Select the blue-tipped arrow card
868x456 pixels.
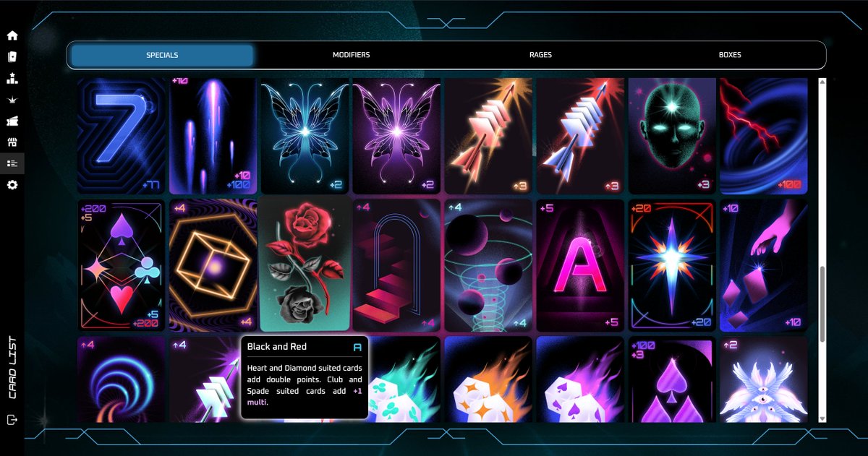(x=580, y=136)
